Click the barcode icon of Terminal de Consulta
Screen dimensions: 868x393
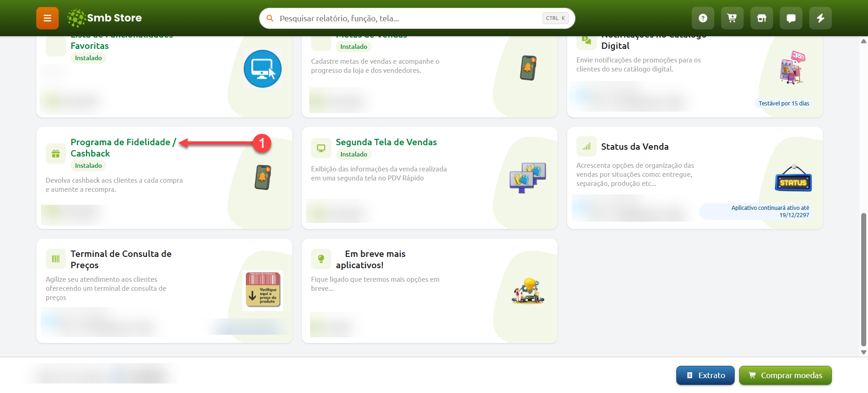[x=56, y=259]
